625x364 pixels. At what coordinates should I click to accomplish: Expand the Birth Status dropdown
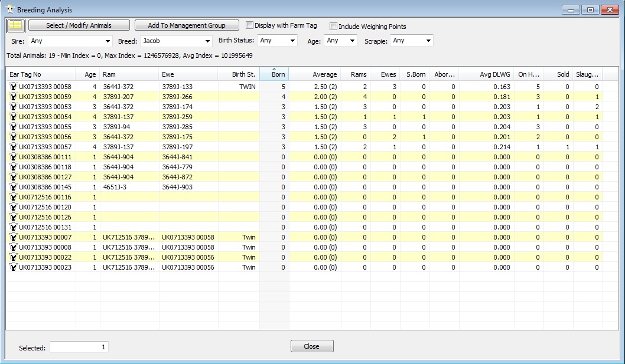277,41
